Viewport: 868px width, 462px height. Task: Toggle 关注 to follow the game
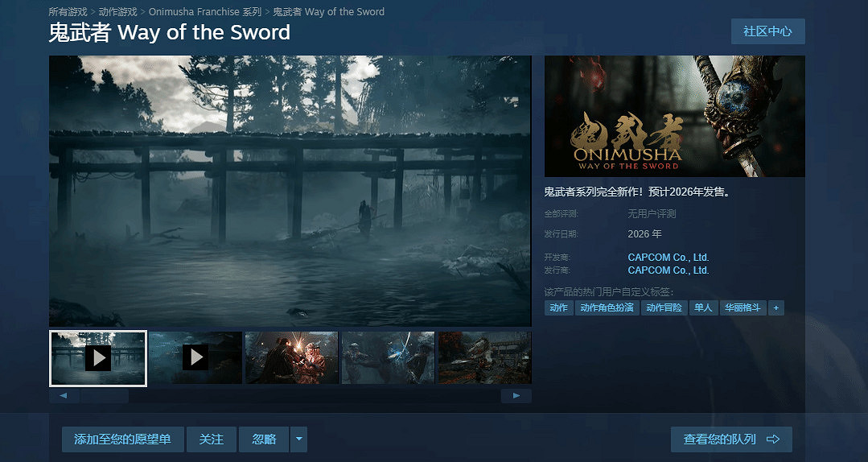coord(212,439)
